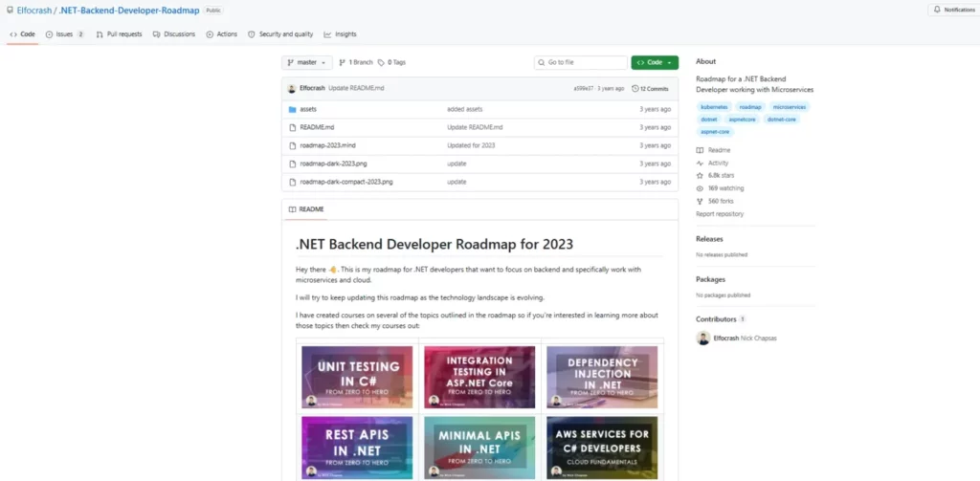
Task: Open the Minimal APIs in .NET image
Action: (x=479, y=448)
